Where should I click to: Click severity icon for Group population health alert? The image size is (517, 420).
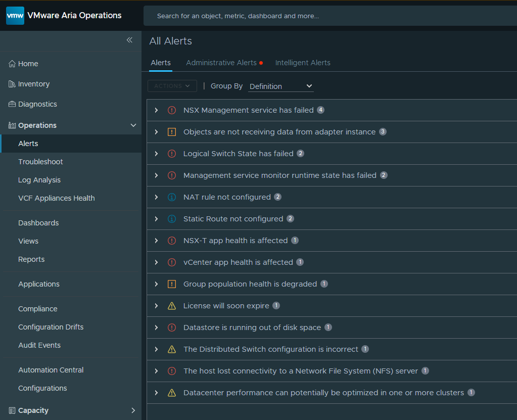click(172, 284)
